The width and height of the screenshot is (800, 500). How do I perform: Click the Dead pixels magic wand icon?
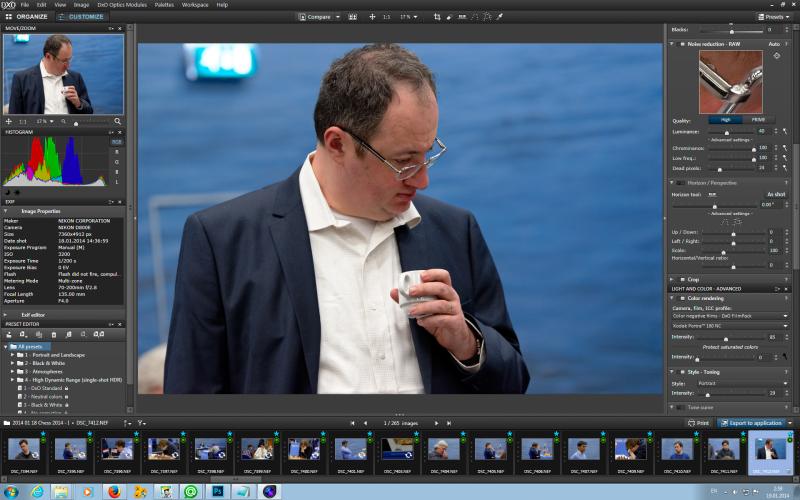coord(785,168)
